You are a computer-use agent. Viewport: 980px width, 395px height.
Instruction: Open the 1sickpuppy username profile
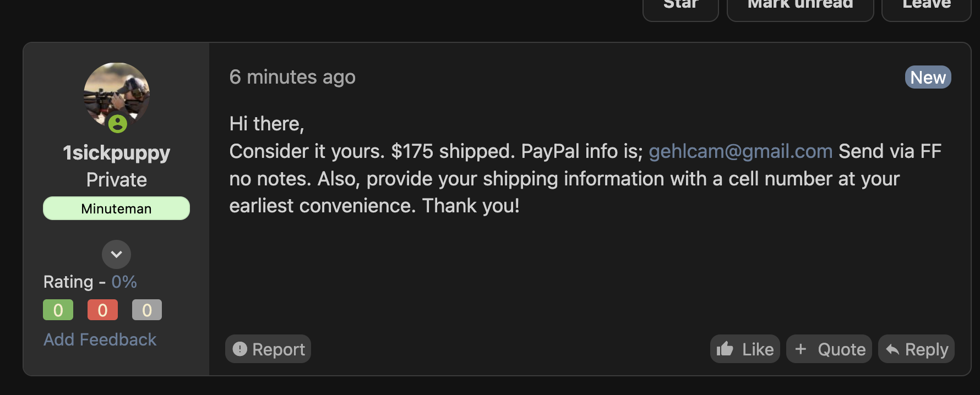coord(116,152)
